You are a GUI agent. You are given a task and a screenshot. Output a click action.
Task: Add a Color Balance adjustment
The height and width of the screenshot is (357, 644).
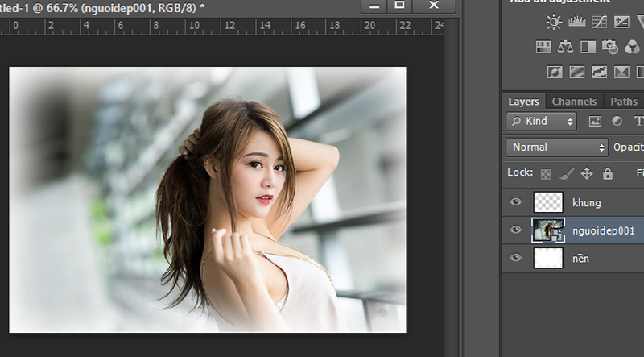pyautogui.click(x=566, y=47)
